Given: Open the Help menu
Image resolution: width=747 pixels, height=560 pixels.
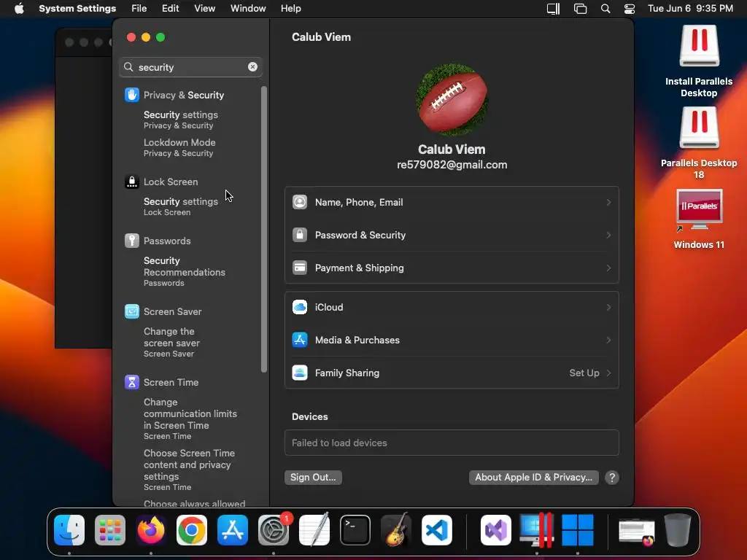Looking at the screenshot, I should pos(290,9).
